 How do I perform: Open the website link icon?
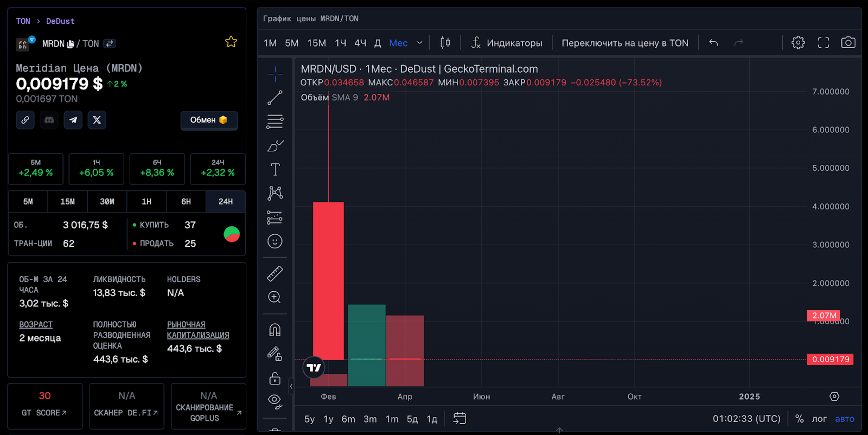[25, 120]
